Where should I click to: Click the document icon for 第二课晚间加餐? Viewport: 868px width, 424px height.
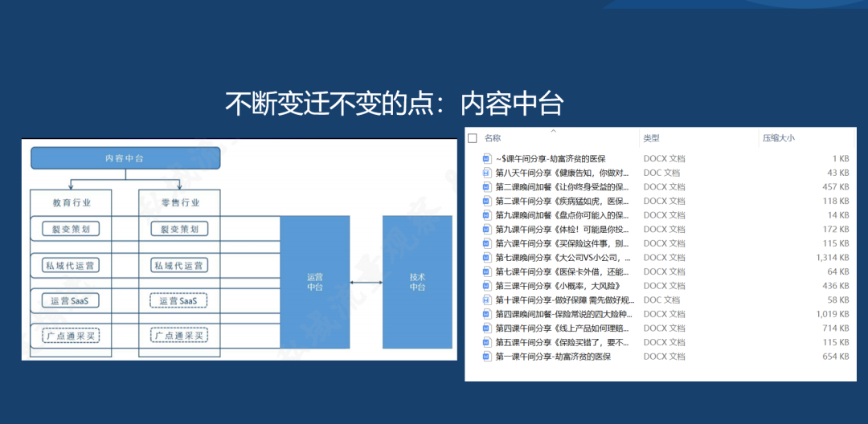pos(486,187)
